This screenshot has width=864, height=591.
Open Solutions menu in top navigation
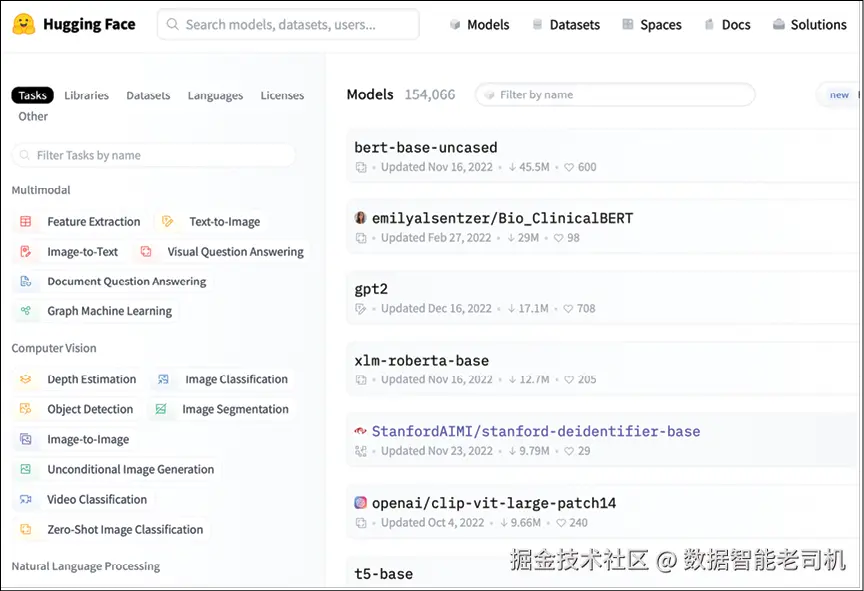(809, 24)
